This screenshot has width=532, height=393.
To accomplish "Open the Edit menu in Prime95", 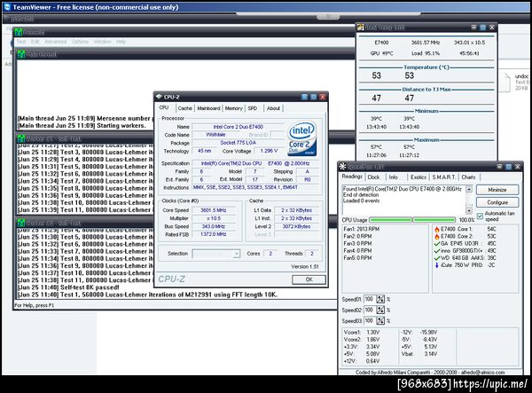I will coord(35,42).
